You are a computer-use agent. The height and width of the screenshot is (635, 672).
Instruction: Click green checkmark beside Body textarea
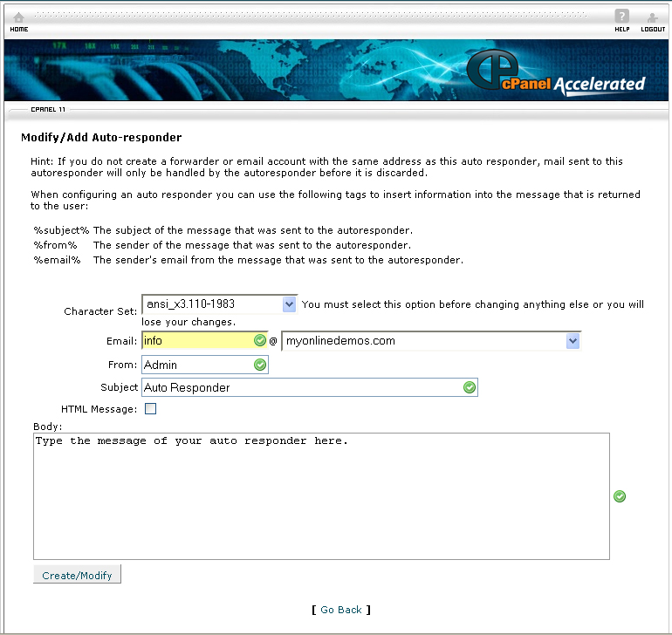click(620, 496)
